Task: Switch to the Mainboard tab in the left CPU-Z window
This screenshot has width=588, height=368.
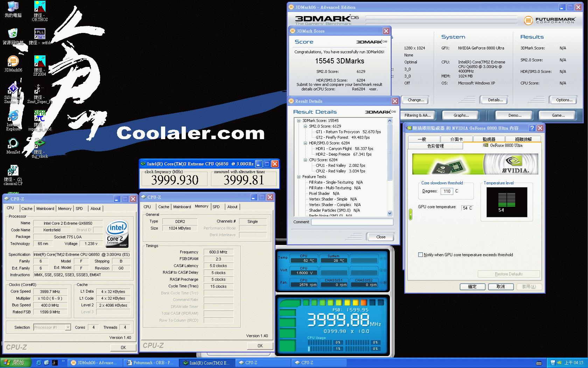Action: (45, 209)
